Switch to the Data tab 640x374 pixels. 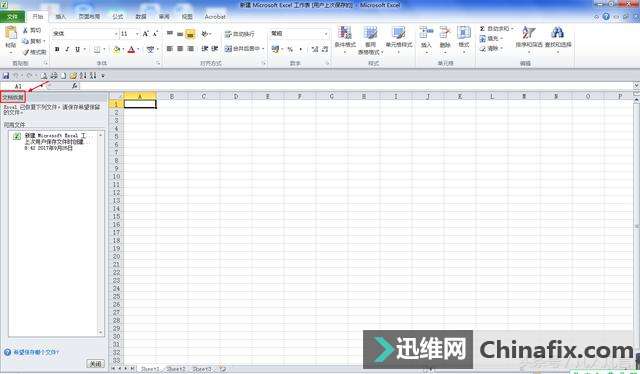pyautogui.click(x=141, y=17)
